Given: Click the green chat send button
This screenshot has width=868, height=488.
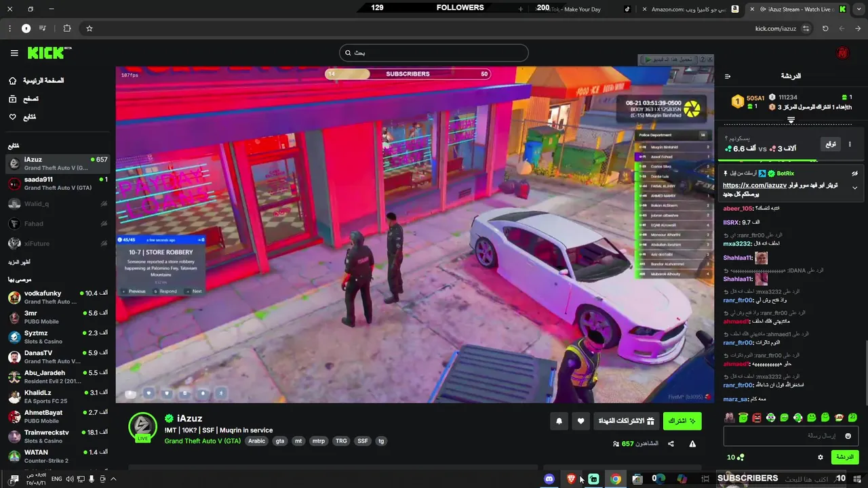Looking at the screenshot, I should tap(845, 457).
